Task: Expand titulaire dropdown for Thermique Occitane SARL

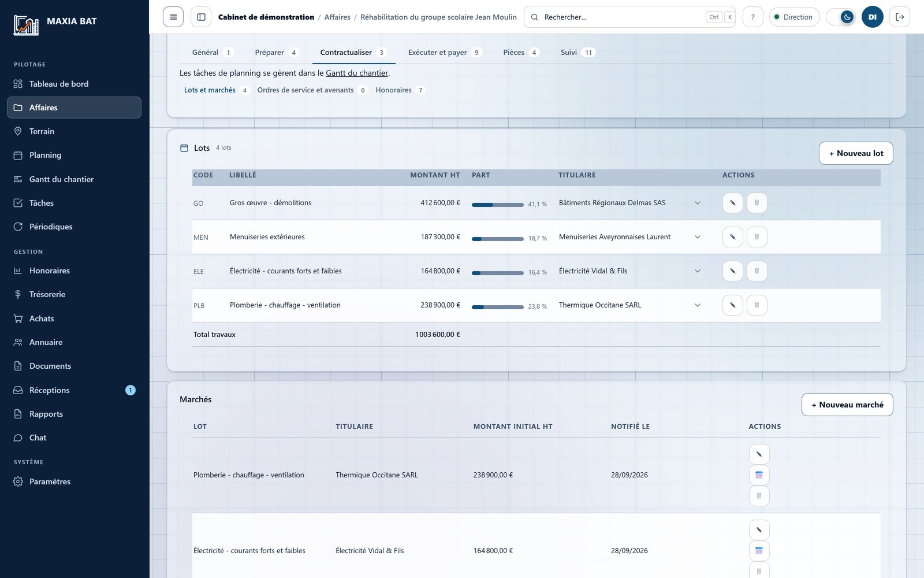Action: click(698, 305)
